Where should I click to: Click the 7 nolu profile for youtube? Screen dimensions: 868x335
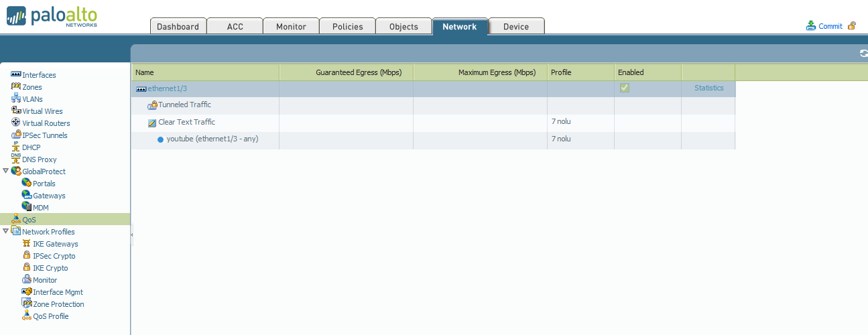pyautogui.click(x=561, y=139)
